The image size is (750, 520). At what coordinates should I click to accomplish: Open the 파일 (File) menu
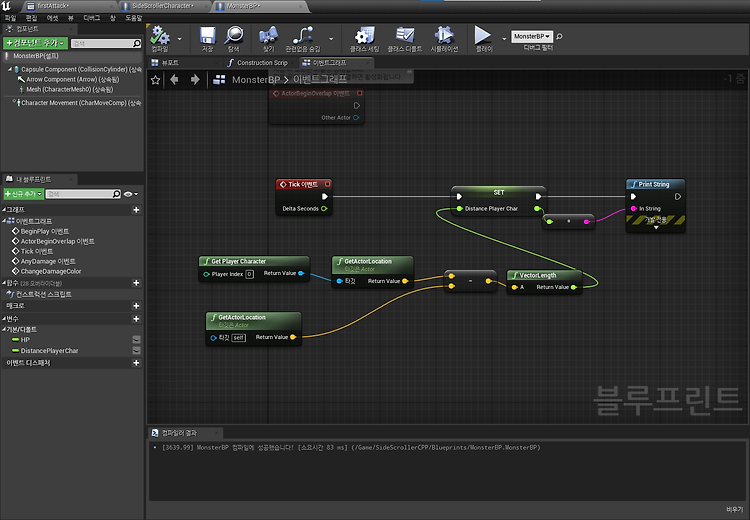[10, 18]
